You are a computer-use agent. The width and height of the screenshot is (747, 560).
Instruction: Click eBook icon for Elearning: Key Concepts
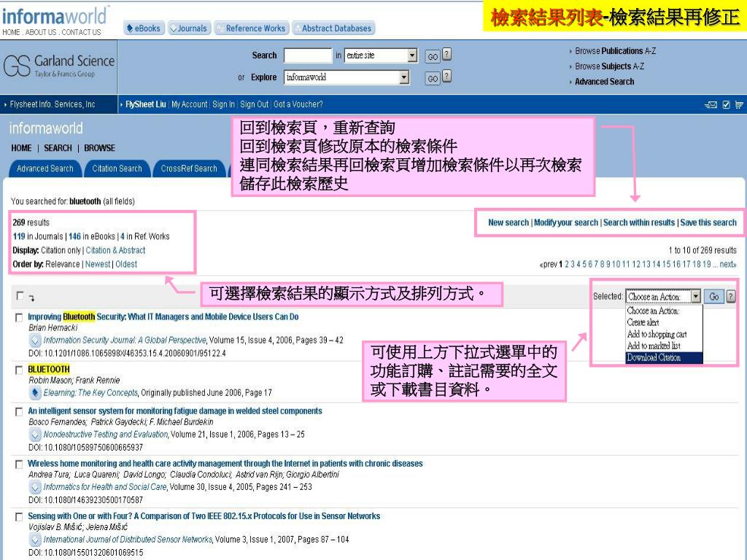pos(35,393)
